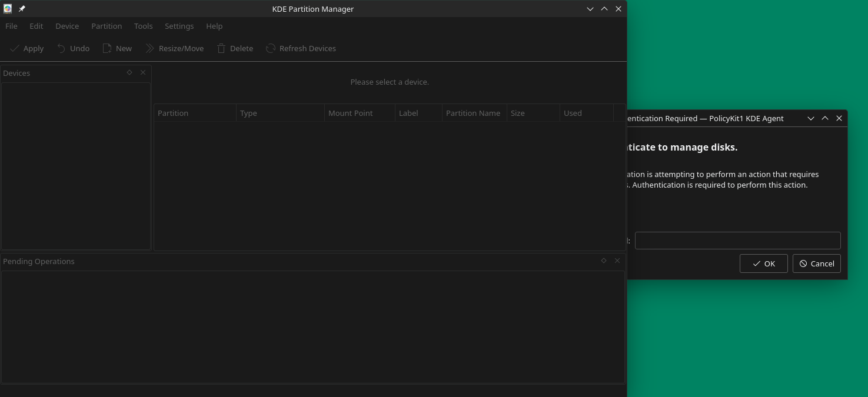Viewport: 868px width, 397px height.
Task: Click the Undo arrow toolbar icon
Action: coord(61,48)
